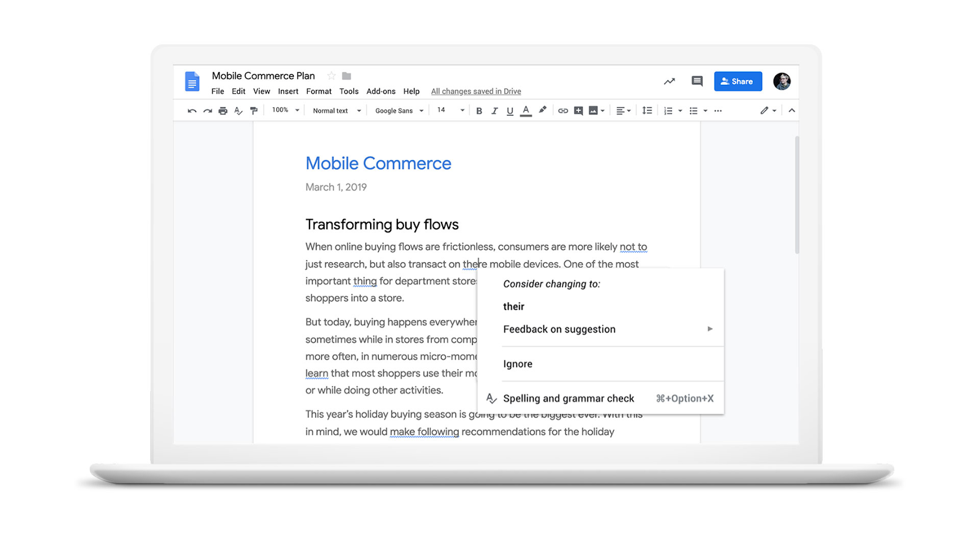This screenshot has height=551, width=980.
Task: Open the comment history icon
Action: [697, 81]
